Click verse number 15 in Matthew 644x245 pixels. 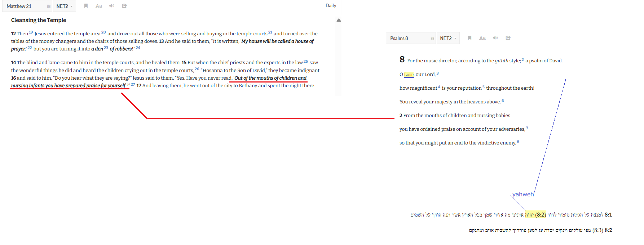tap(184, 63)
